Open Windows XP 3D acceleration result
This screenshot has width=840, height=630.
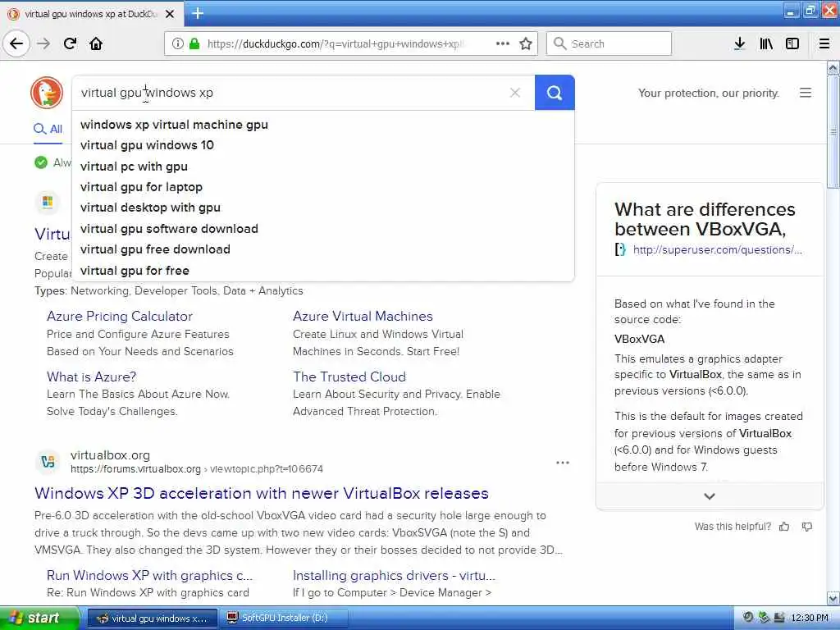pyautogui.click(x=262, y=493)
